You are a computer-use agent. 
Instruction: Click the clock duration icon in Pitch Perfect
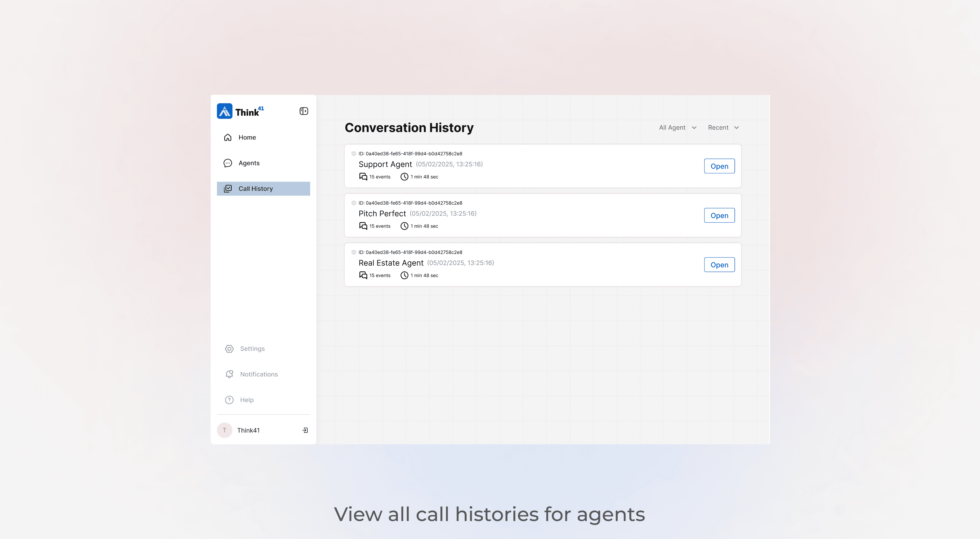(404, 226)
